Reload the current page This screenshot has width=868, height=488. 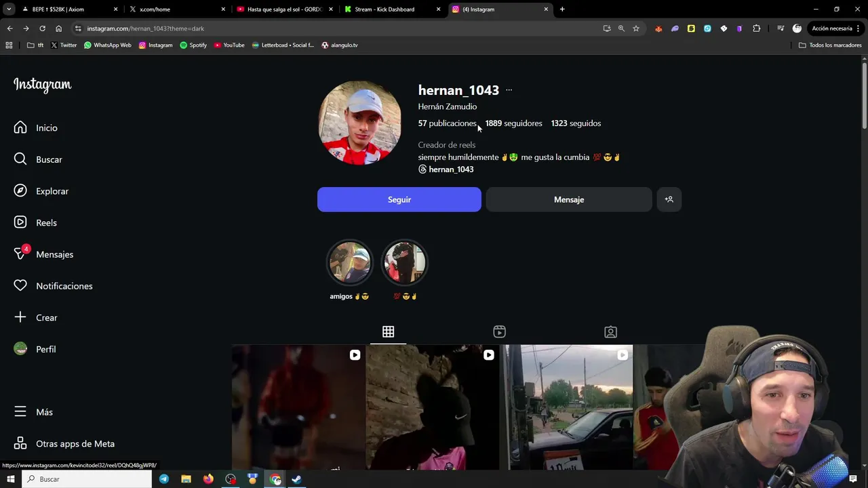coord(42,28)
